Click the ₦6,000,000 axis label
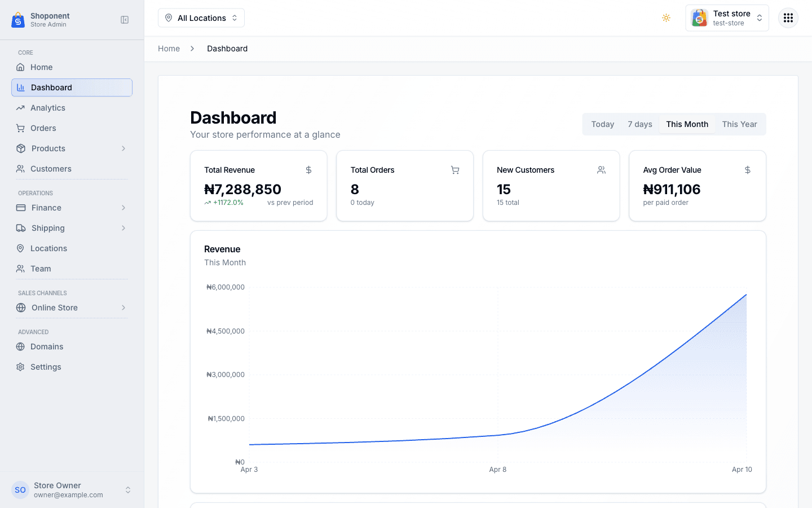The width and height of the screenshot is (812, 508). pos(226,287)
